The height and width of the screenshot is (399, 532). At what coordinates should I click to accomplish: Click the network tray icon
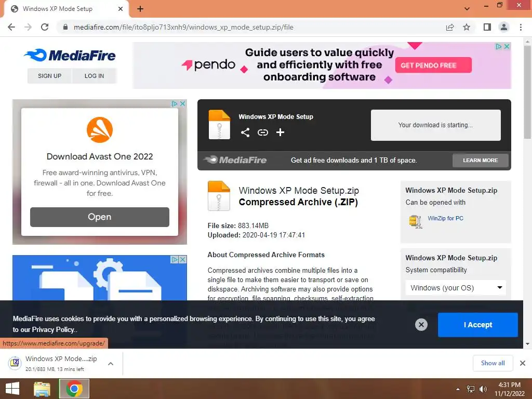pos(471,389)
